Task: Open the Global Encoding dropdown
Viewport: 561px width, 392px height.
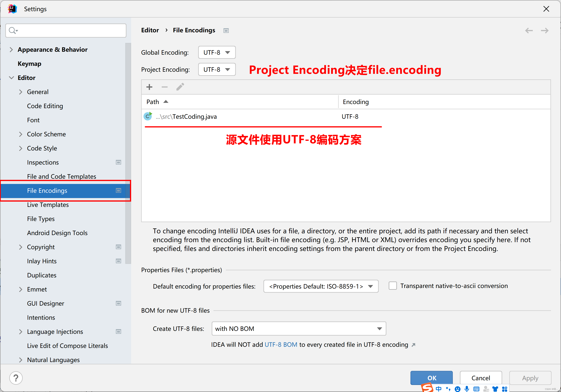Action: pyautogui.click(x=216, y=52)
